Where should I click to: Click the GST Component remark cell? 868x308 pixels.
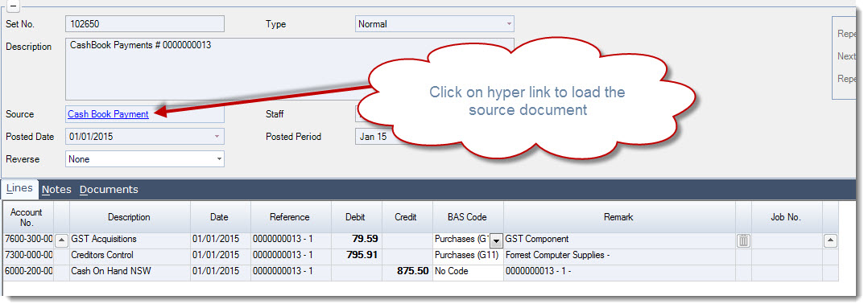point(619,240)
